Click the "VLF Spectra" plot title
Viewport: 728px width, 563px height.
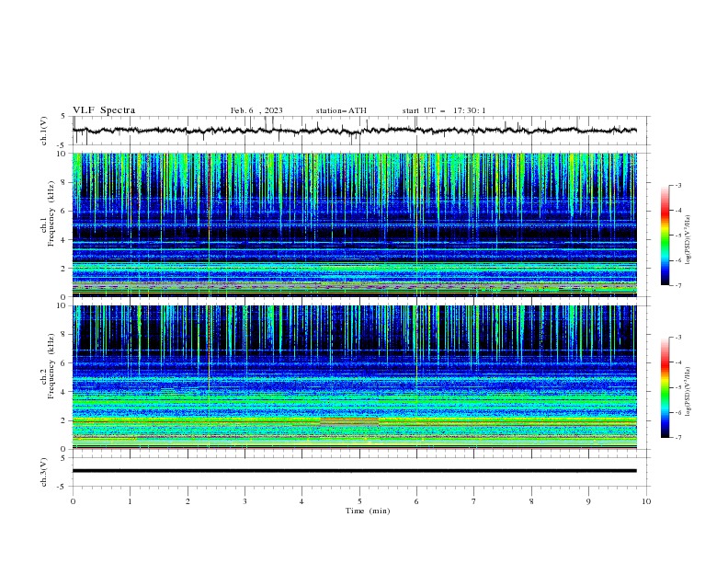click(104, 110)
